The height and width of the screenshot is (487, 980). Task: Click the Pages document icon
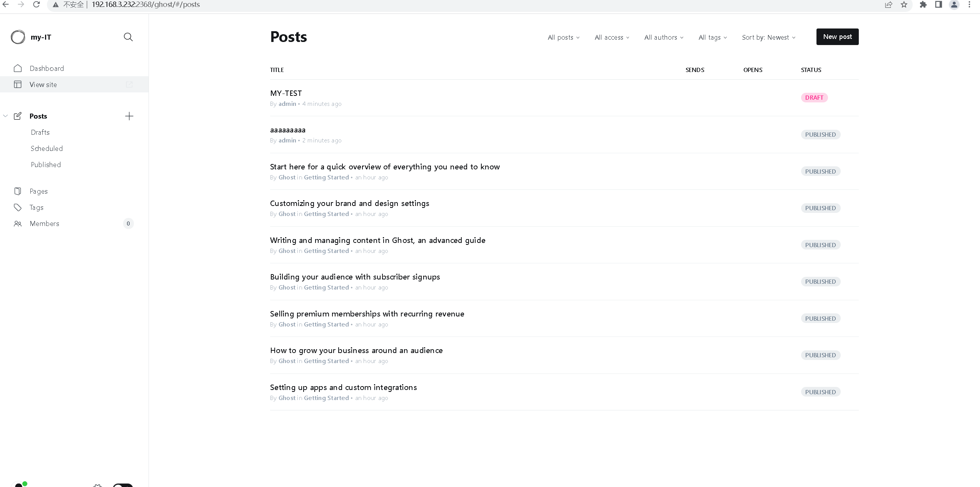click(18, 191)
